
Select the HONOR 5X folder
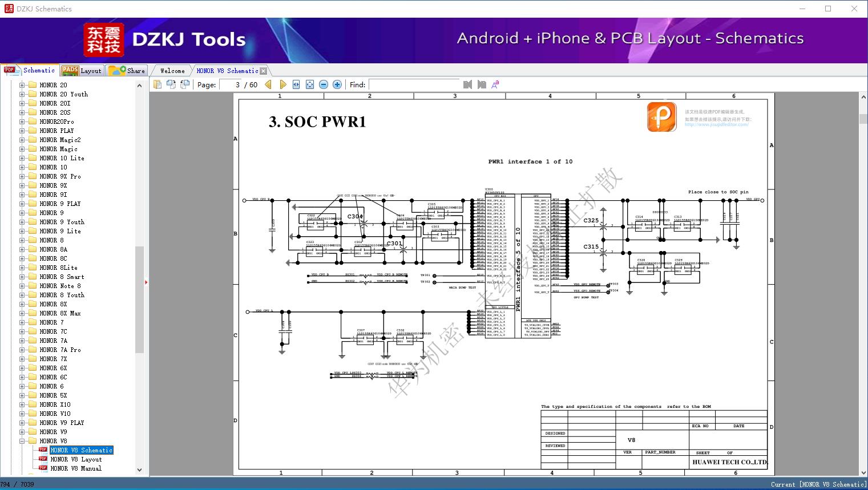[53, 395]
